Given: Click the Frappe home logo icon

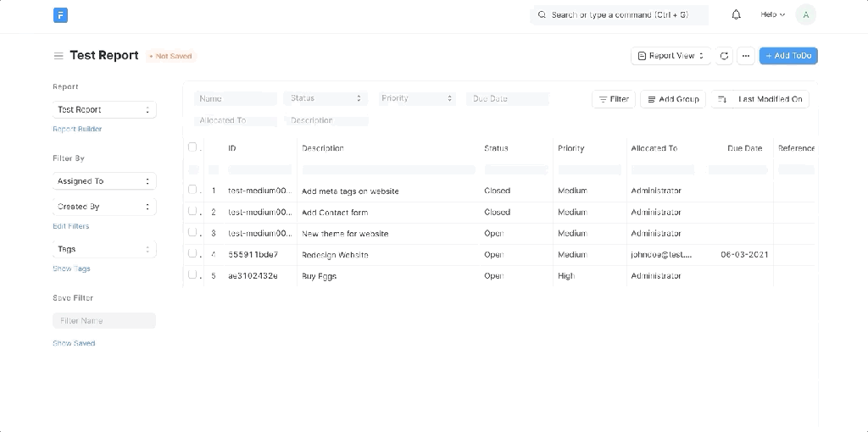Looking at the screenshot, I should coord(60,15).
